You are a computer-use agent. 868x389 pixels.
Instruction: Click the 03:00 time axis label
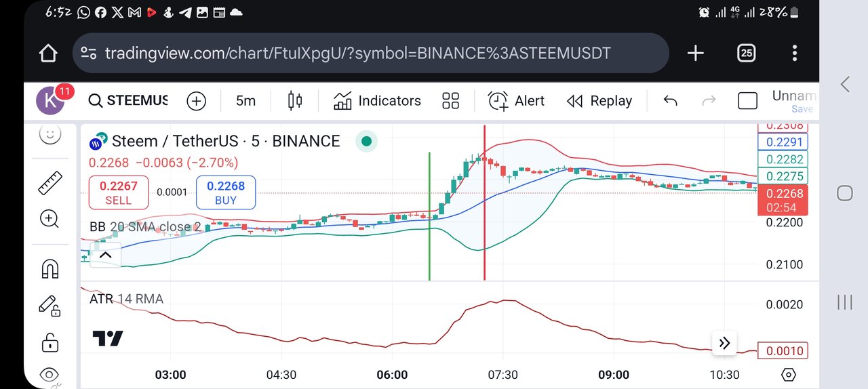[171, 375]
